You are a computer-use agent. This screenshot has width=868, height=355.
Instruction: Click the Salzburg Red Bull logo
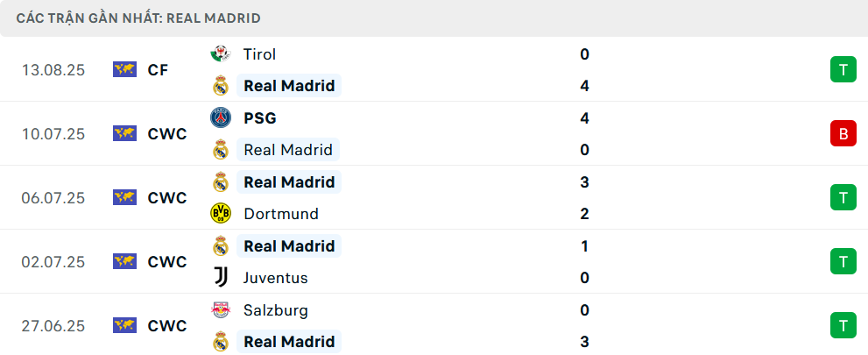click(221, 309)
